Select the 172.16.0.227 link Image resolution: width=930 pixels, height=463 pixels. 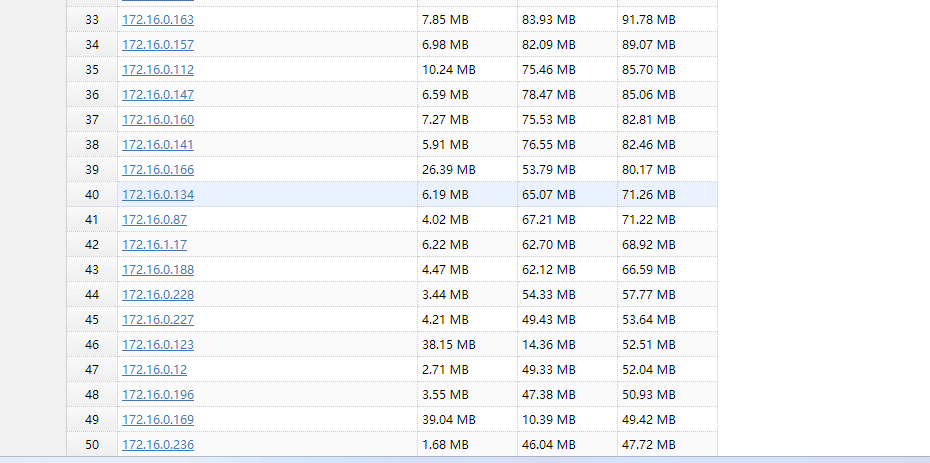point(158,320)
